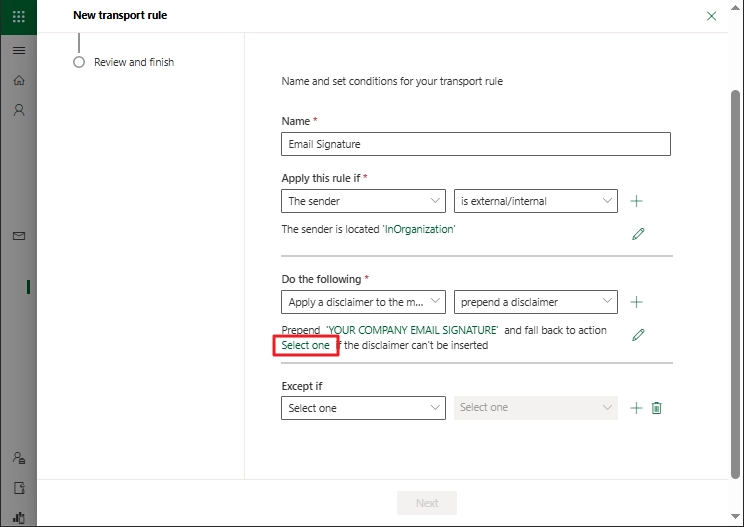The height and width of the screenshot is (527, 744).
Task: Click the 'InOrganization' link
Action: pos(419,229)
